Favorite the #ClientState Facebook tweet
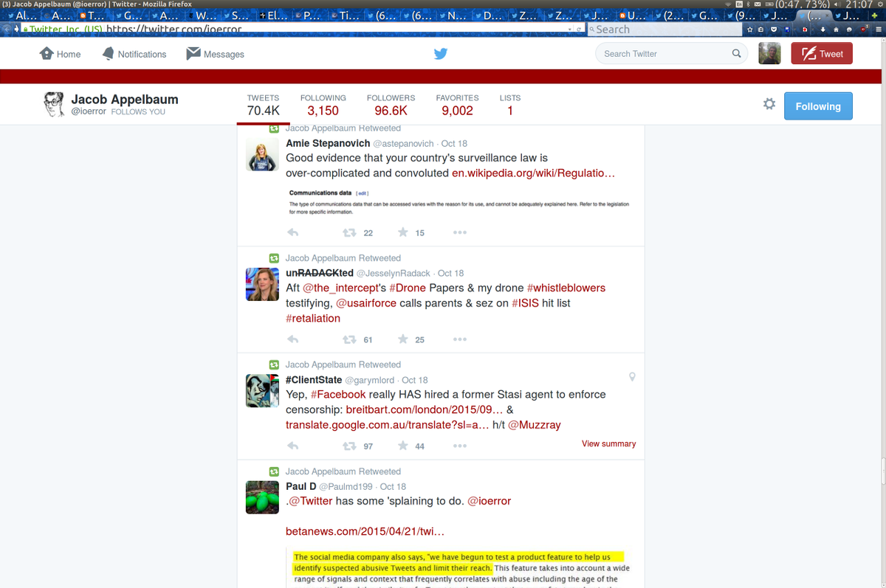The height and width of the screenshot is (588, 886). pyautogui.click(x=403, y=446)
